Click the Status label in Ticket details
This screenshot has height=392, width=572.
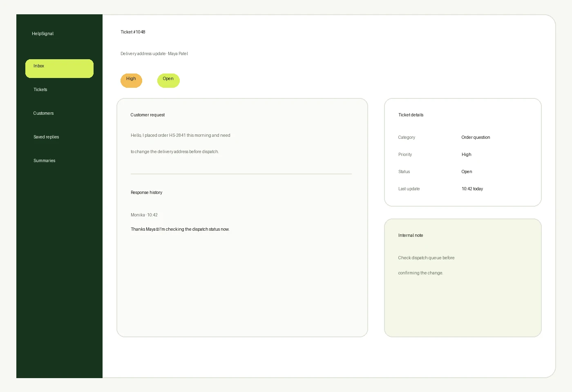(x=404, y=171)
